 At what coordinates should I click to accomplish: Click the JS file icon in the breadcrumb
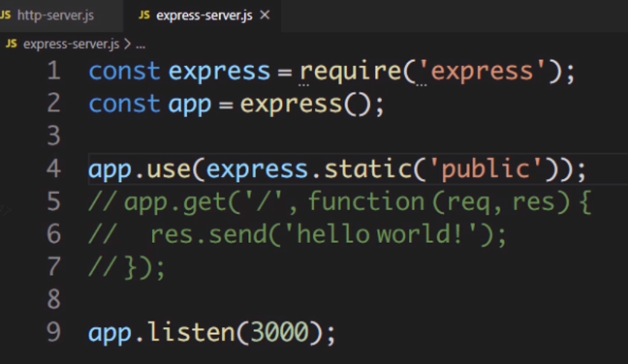pyautogui.click(x=12, y=44)
